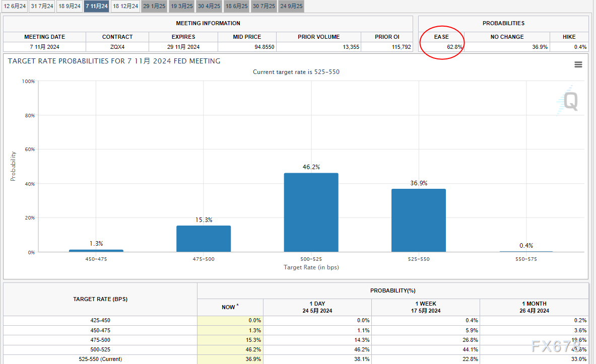
Task: Open the chart hamburger menu icon
Action: [578, 64]
